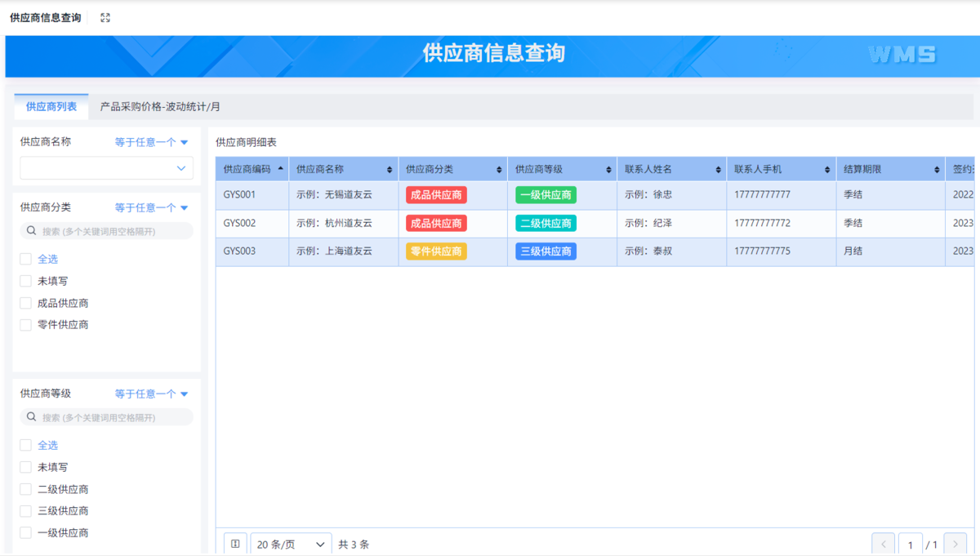Click 示例：上海道友云 supplier name
Viewport: 980px width, 556px height.
pos(334,251)
